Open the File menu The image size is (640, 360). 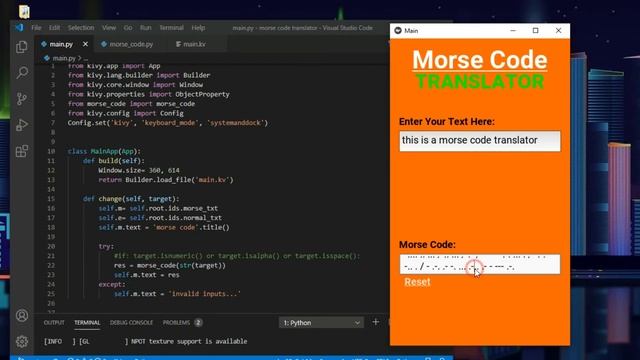pyautogui.click(x=36, y=28)
